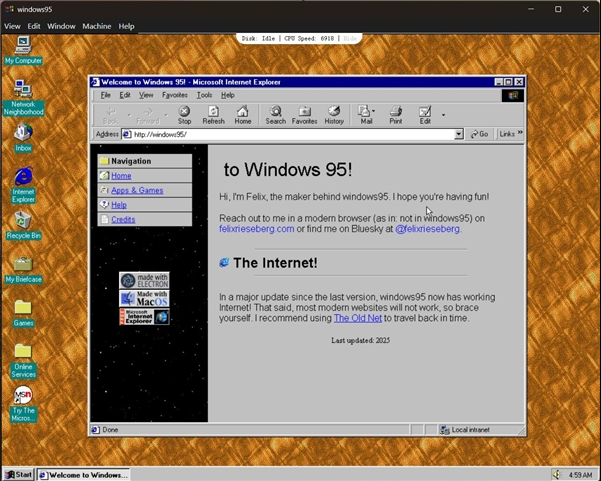Click the Print toolbar icon
The height and width of the screenshot is (481, 601).
point(396,114)
